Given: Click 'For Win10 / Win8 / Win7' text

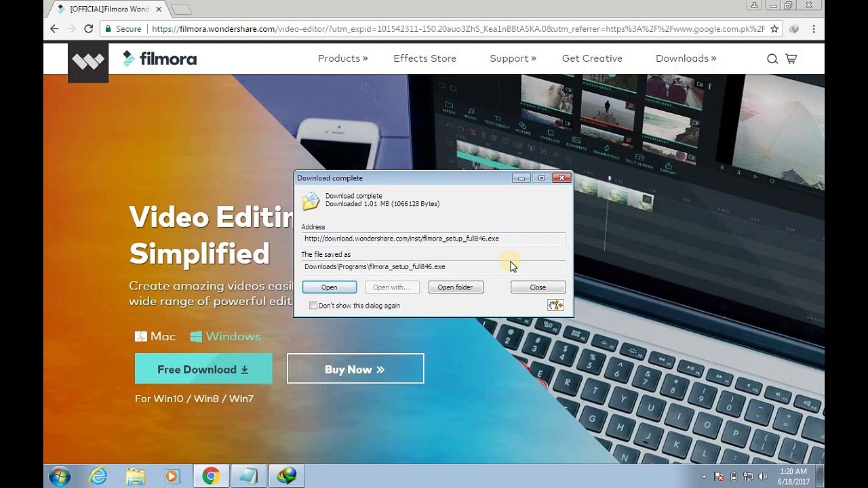Looking at the screenshot, I should pyautogui.click(x=194, y=399).
